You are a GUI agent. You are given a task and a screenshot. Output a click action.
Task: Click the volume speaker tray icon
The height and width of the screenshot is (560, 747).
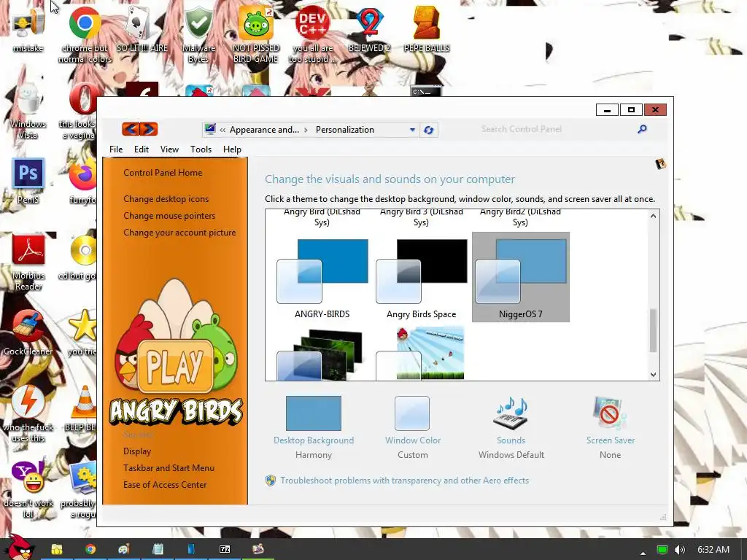[x=680, y=550]
